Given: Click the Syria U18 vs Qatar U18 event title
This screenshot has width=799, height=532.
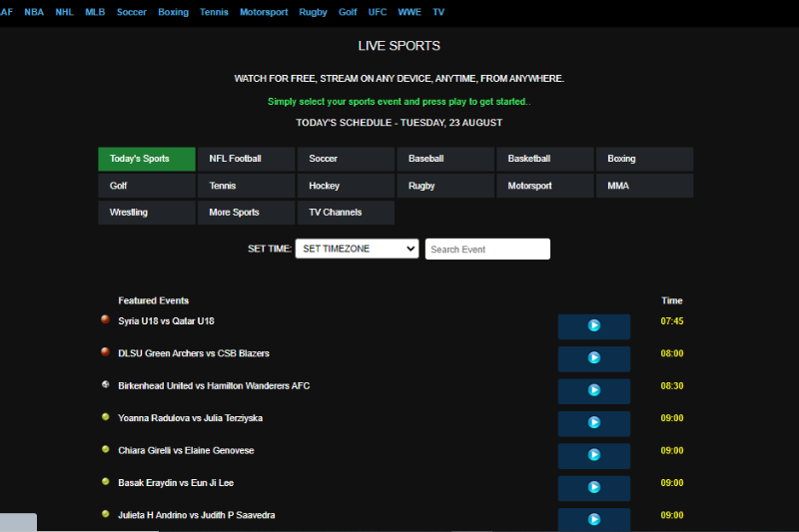Looking at the screenshot, I should click(166, 321).
